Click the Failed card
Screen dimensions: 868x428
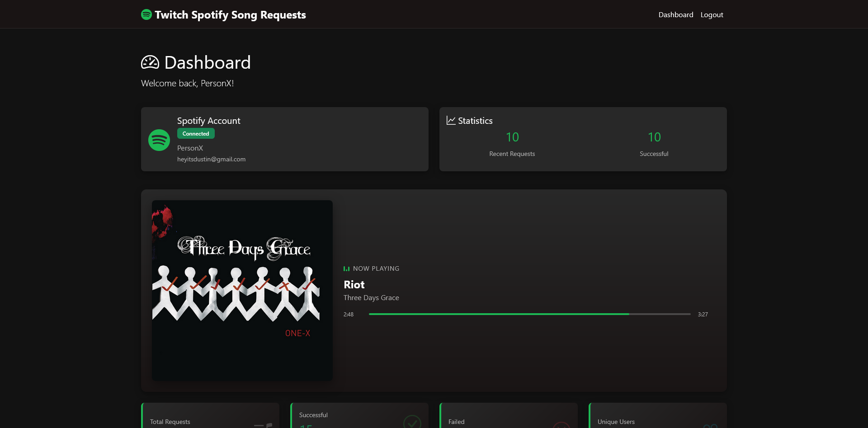(509, 415)
